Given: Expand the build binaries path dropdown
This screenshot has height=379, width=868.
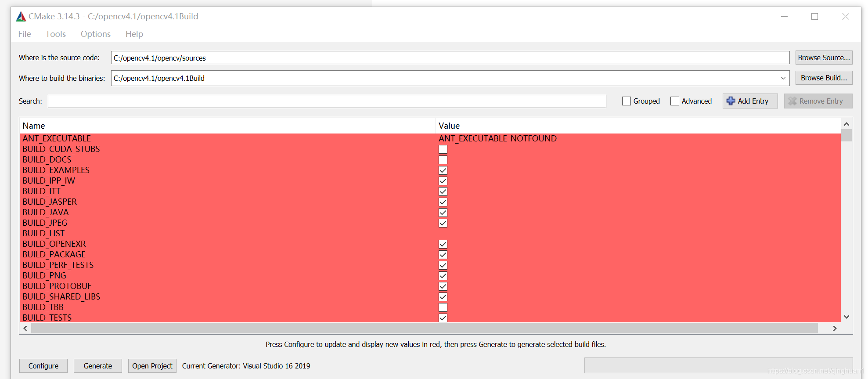Looking at the screenshot, I should (783, 78).
